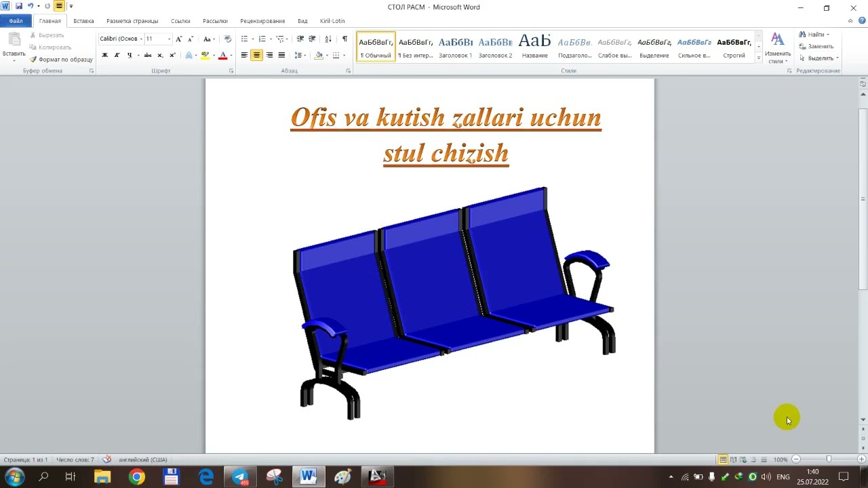
Task: Expand the Найти (Find) dropdown arrow
Action: tap(828, 35)
